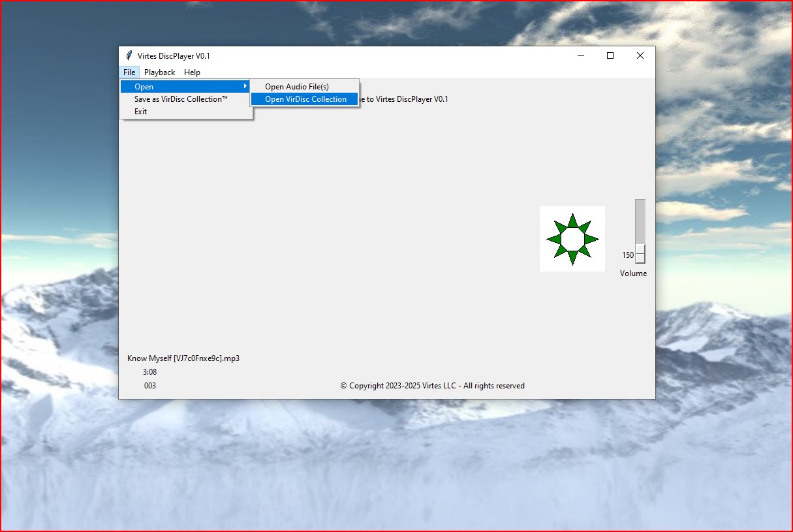Click the track name Know Myself [VJ7c0Fnxe9c].mp3
The width and height of the screenshot is (793, 532).
[x=183, y=358]
